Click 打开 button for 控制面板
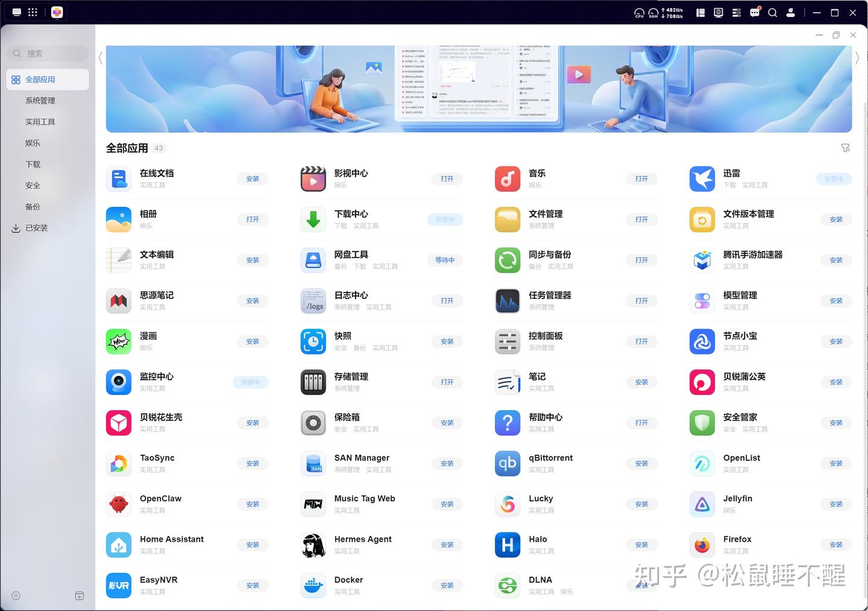 coord(641,341)
